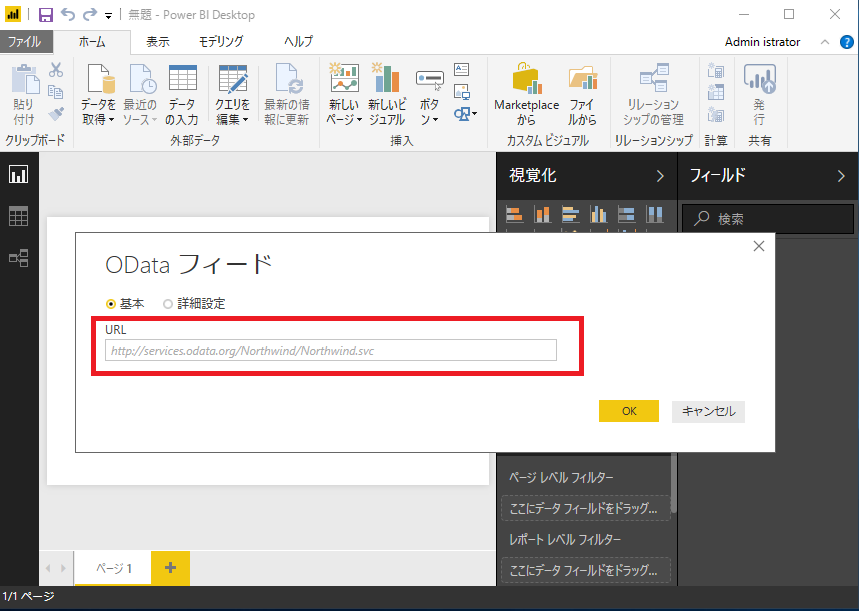Click the Save icon in title bar
This screenshot has height=611, width=859.
[46, 15]
